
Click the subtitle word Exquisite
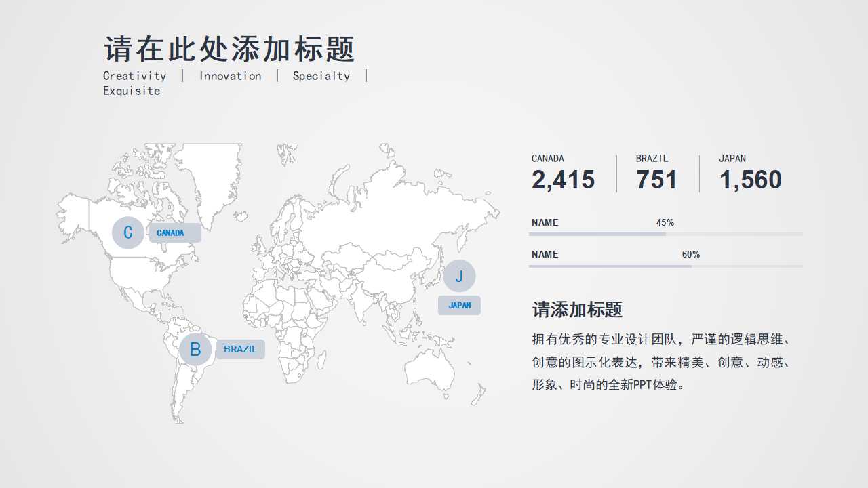(132, 91)
